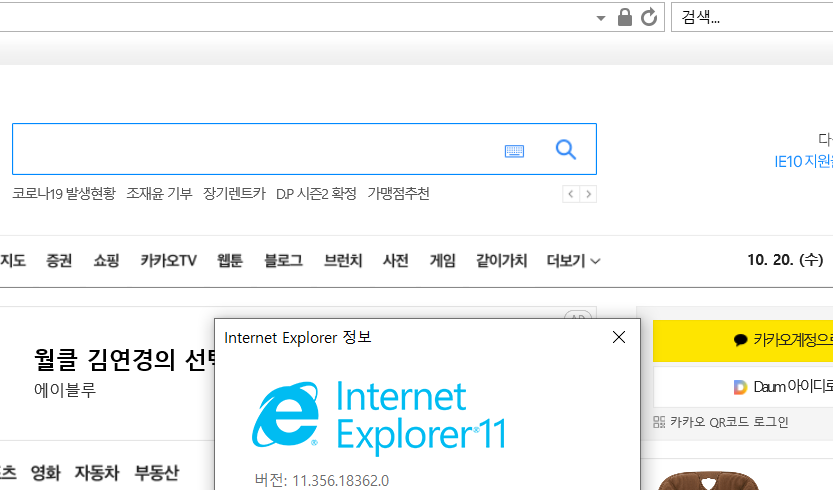The width and height of the screenshot is (833, 490).
Task: Go to 카카오TV service tab
Action: pyautogui.click(x=168, y=260)
